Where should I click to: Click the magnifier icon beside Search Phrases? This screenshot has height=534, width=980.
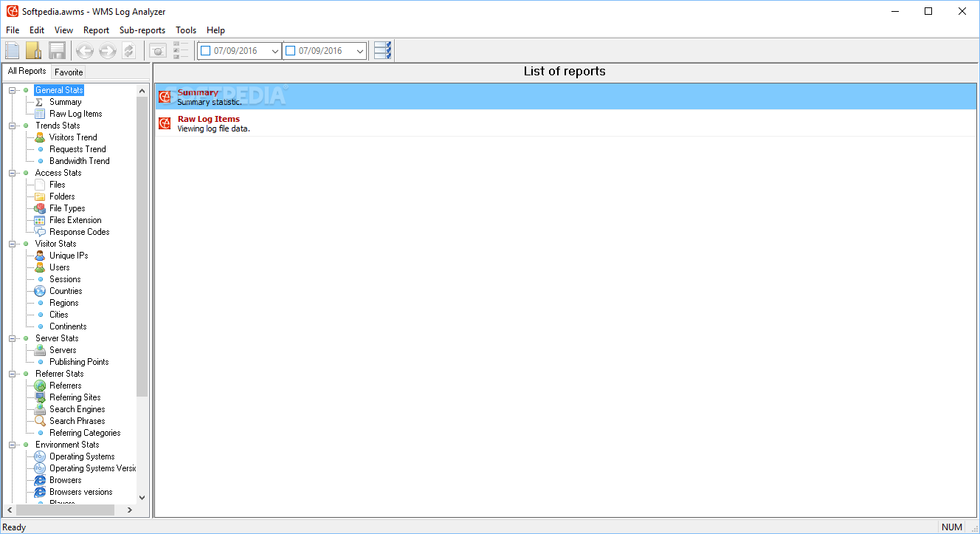tap(40, 421)
